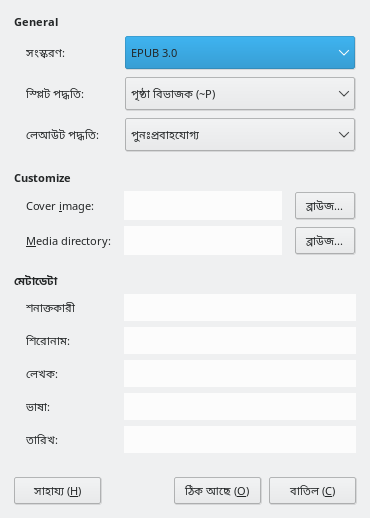Click the ভাষা: label
Viewport: 370px width, 518px height.
[38, 407]
